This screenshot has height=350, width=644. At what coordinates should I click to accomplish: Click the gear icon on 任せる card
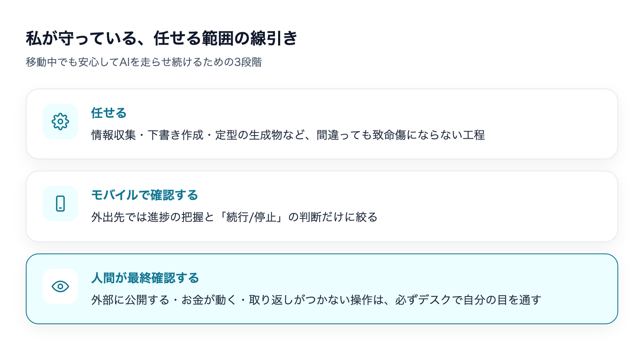[60, 121]
